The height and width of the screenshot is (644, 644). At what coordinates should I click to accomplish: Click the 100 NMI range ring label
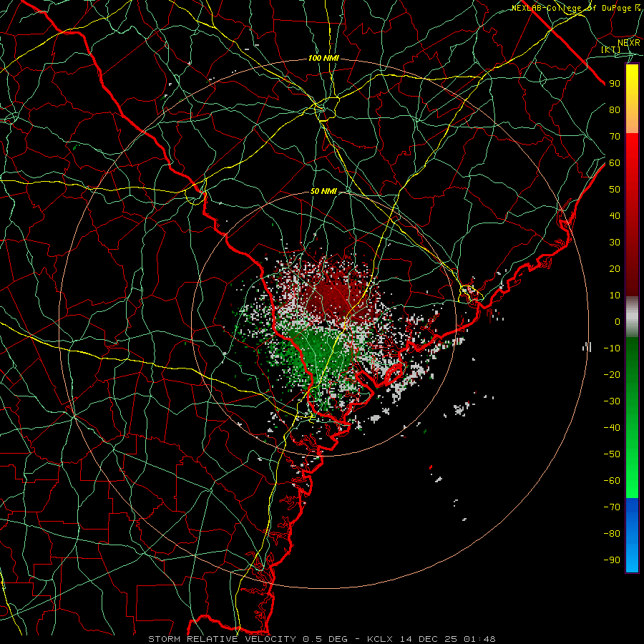coord(323,59)
